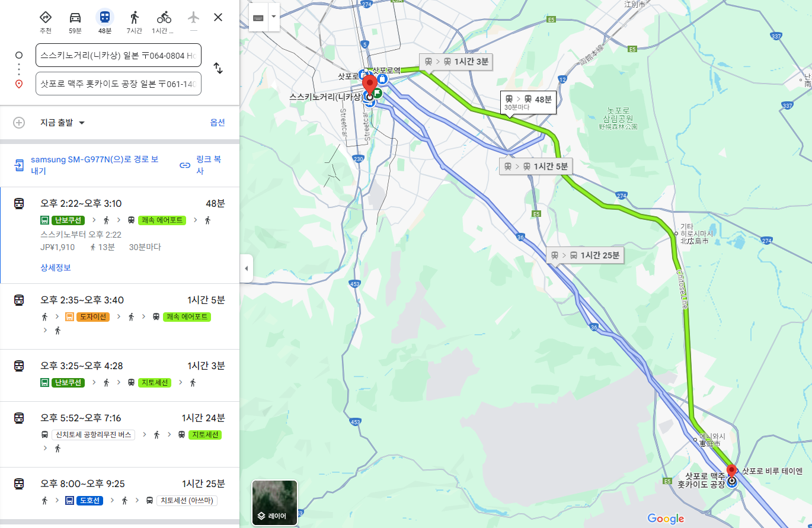Click the 치토세선 (아쓰마) label

click(187, 501)
